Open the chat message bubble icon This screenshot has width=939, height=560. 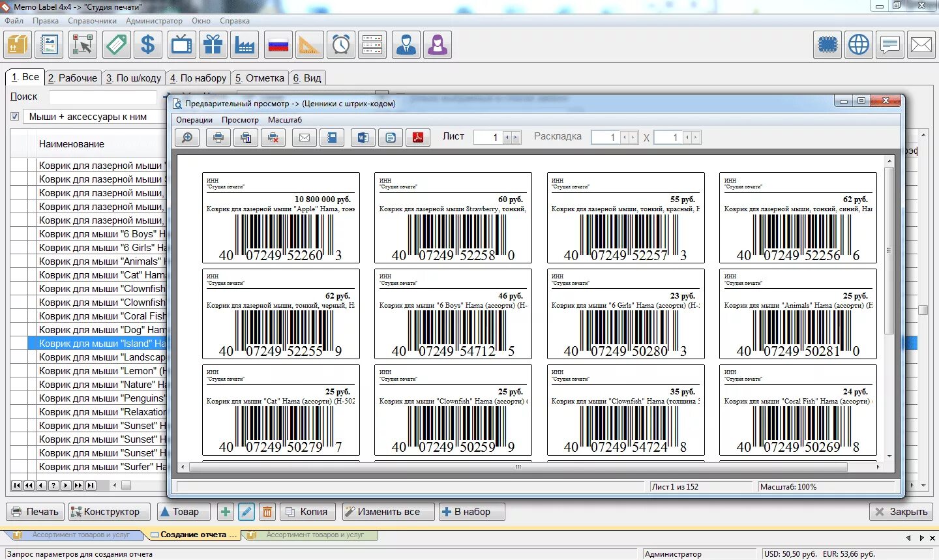click(890, 45)
